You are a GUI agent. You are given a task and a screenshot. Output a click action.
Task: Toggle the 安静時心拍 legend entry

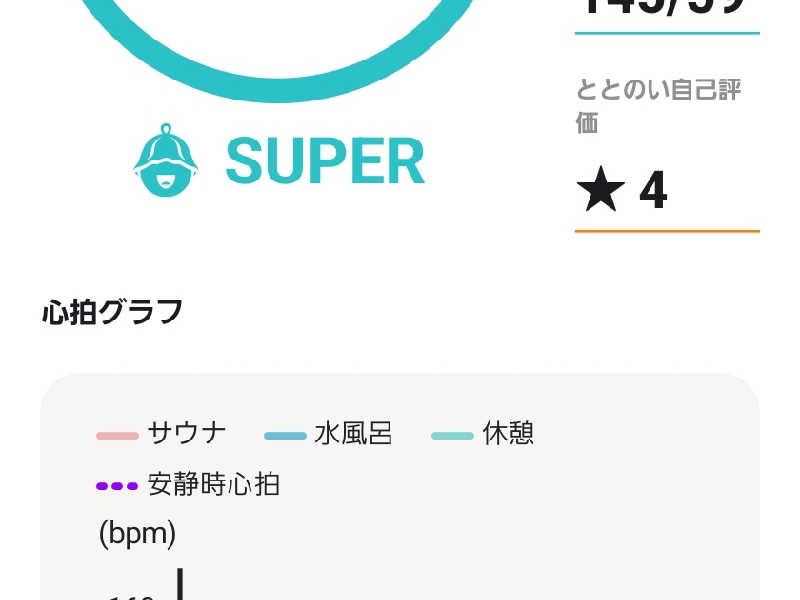click(188, 484)
